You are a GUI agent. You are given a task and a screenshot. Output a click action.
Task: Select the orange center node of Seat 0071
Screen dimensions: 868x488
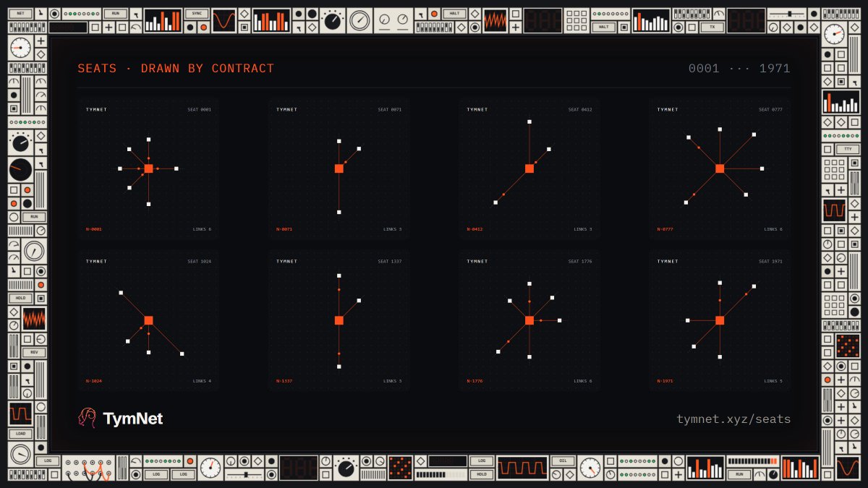(339, 168)
